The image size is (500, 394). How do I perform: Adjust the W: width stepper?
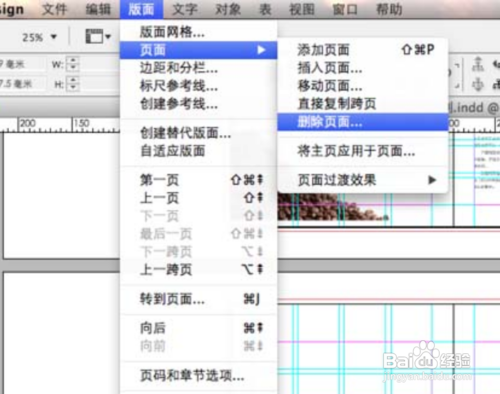[73, 64]
